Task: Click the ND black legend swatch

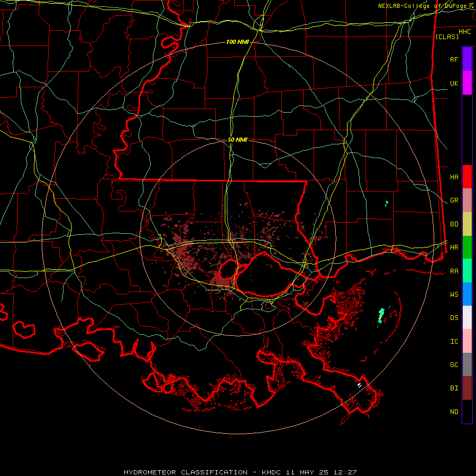Action: pyautogui.click(x=467, y=411)
